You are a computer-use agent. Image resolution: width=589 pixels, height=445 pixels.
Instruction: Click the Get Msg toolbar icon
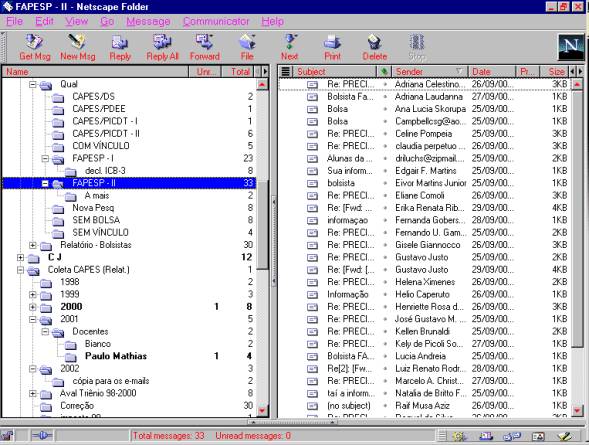[x=35, y=47]
